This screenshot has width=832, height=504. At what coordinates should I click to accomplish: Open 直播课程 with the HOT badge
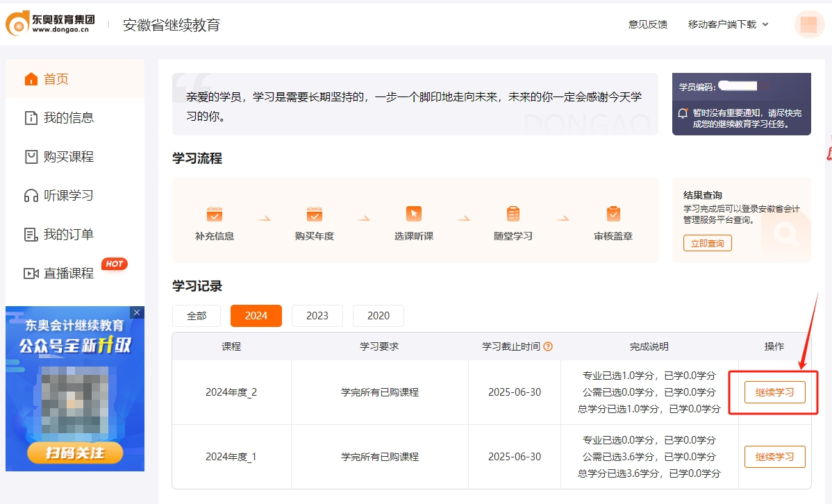coord(68,273)
